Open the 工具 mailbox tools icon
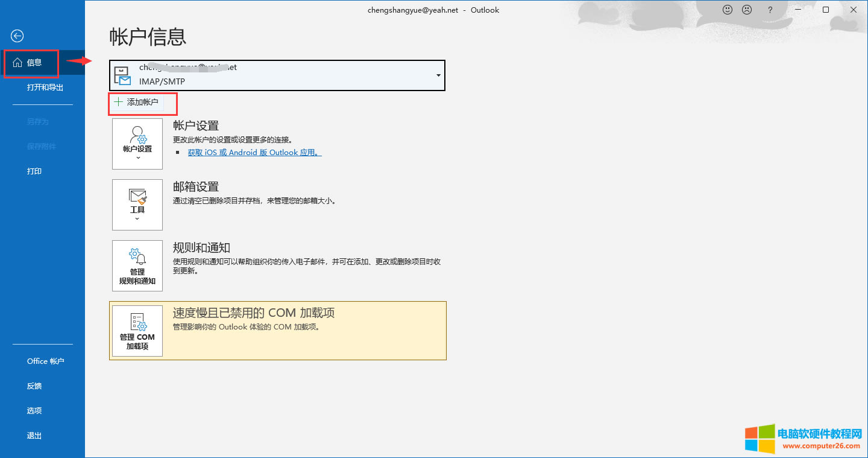868x458 pixels. (x=137, y=197)
